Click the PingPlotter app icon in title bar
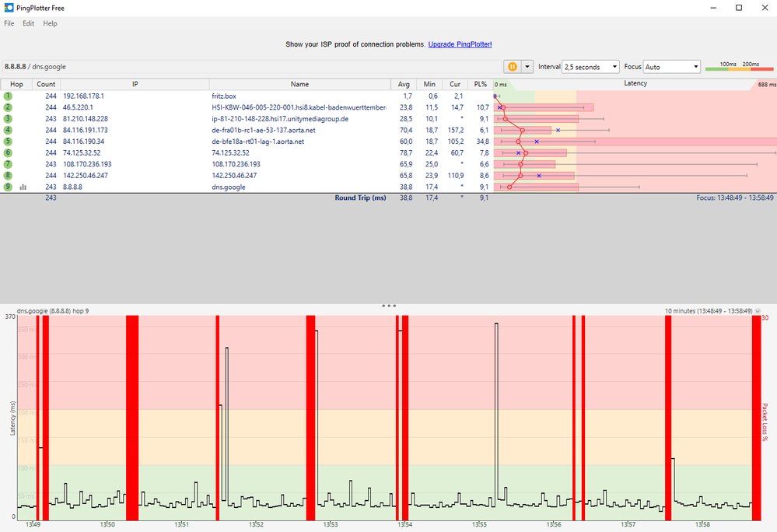Screen dimensions: 777x532 [9, 8]
